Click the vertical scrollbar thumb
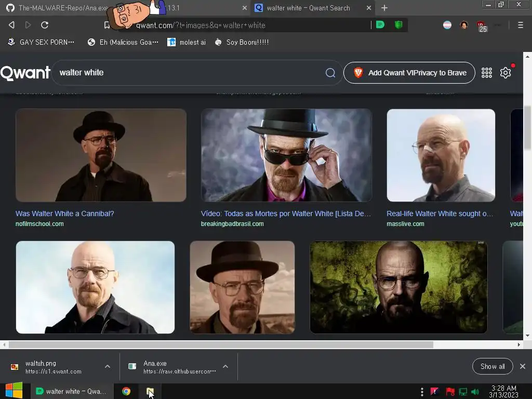This screenshot has width=532, height=399. tap(527, 127)
